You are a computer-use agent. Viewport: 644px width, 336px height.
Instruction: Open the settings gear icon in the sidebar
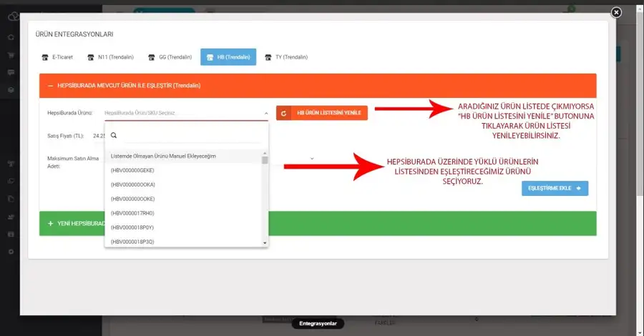click(11, 252)
